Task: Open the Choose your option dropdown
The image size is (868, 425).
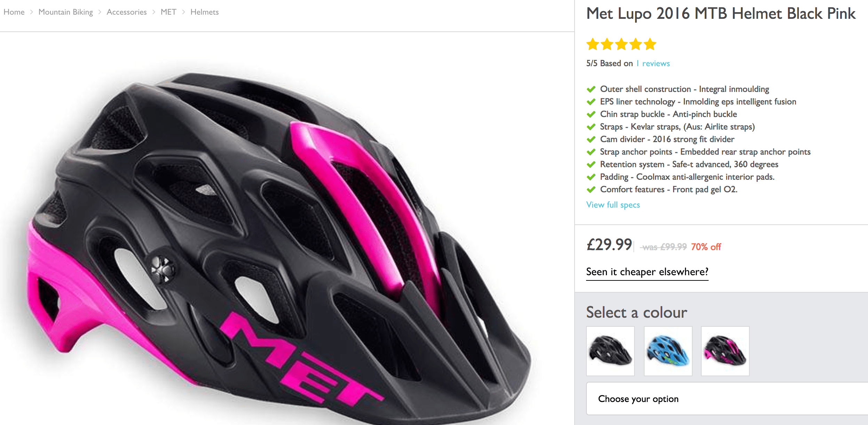Action: [726, 399]
